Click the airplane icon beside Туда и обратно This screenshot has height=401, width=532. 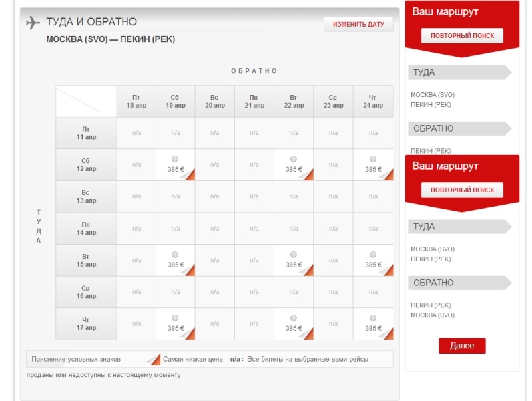point(33,23)
